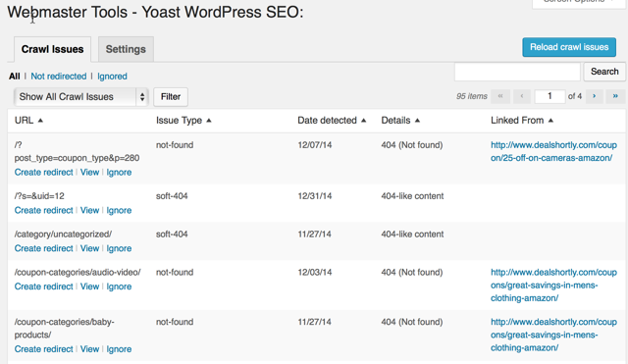Create redirect for /coupon-categories/audio-video/

pos(43,286)
